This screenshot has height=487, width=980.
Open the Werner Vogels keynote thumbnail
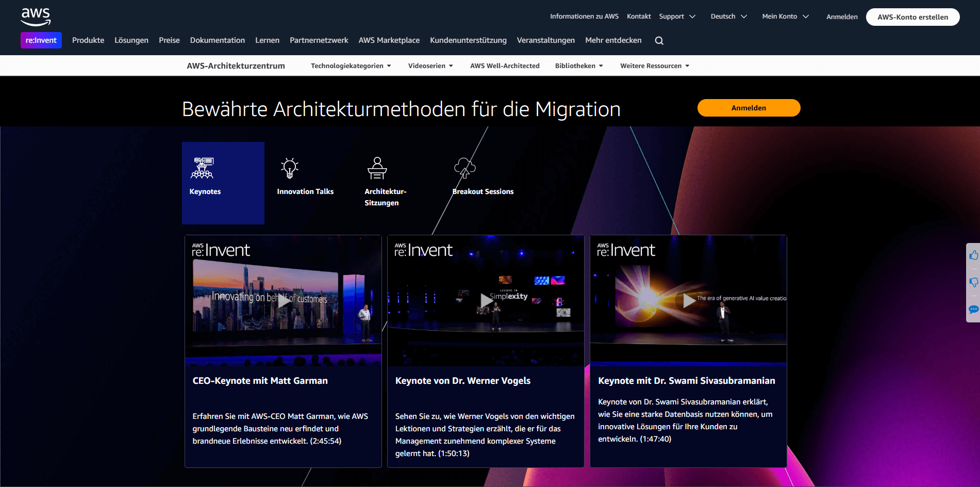tap(486, 301)
